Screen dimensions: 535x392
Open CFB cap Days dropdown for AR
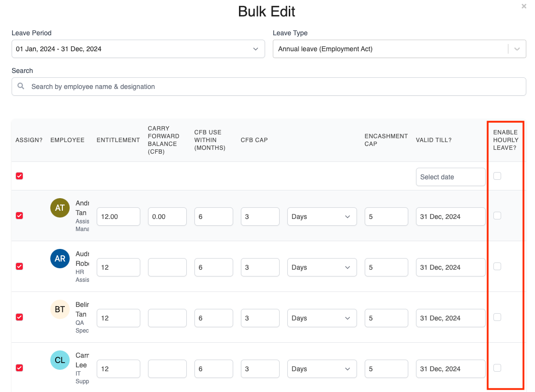pyautogui.click(x=322, y=267)
